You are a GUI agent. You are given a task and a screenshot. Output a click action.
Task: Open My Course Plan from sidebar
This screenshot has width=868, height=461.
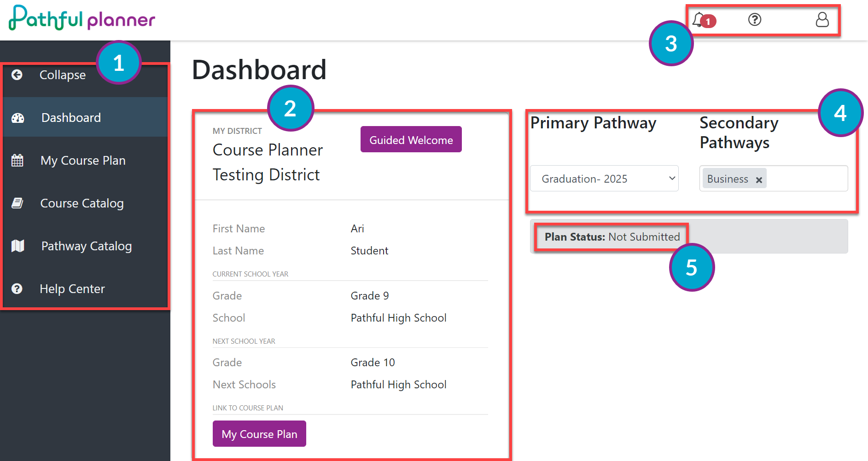[x=85, y=161]
